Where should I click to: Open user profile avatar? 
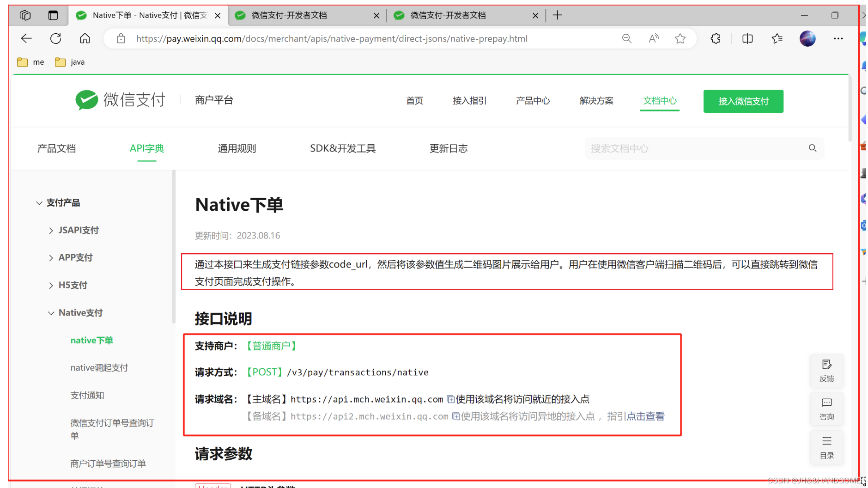pyautogui.click(x=807, y=39)
